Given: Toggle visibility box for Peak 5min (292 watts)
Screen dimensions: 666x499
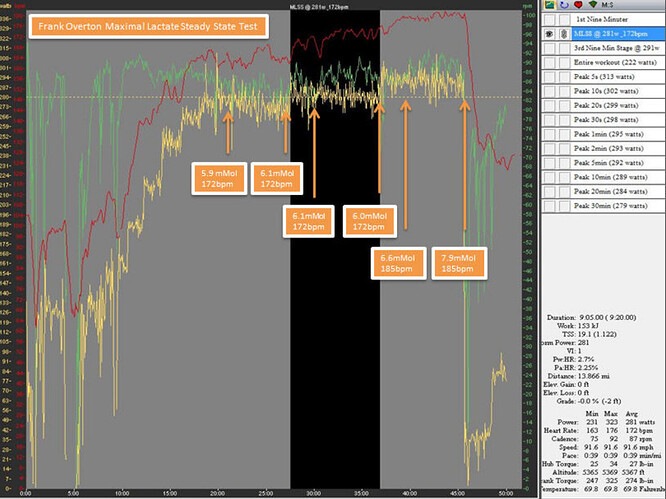Looking at the screenshot, I should point(549,163).
